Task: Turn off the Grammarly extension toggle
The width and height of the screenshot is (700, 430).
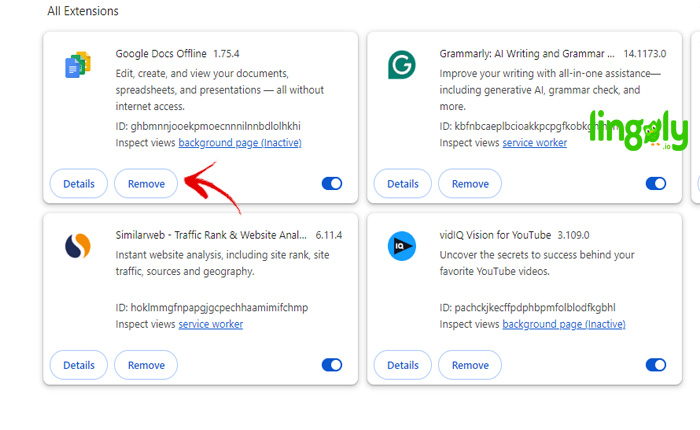Action: coord(656,184)
